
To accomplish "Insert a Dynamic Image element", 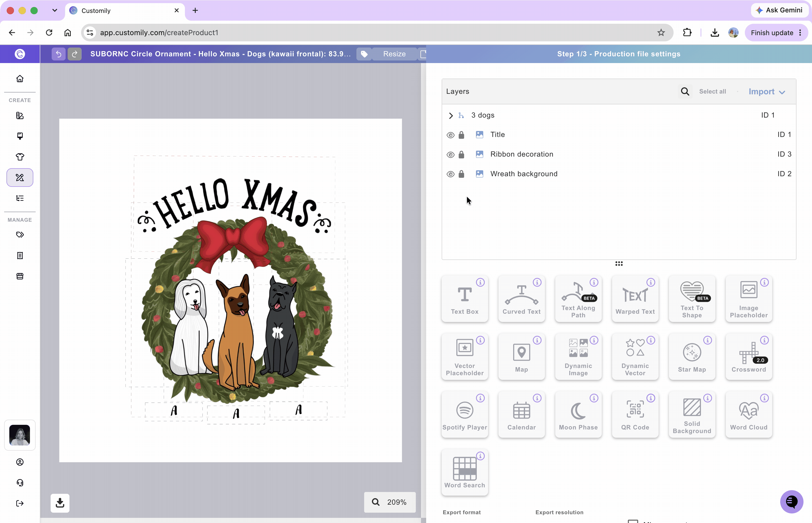I will pos(578,357).
